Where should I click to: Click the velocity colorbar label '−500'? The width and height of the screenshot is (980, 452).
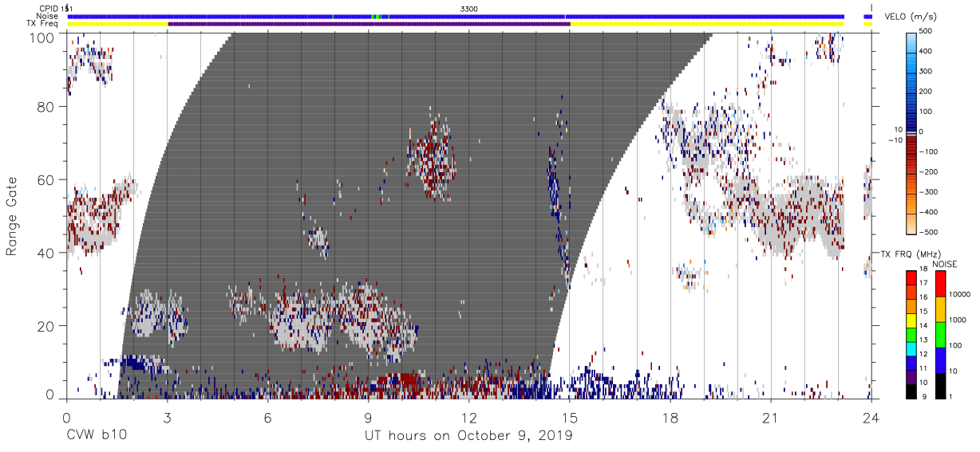[x=930, y=232]
